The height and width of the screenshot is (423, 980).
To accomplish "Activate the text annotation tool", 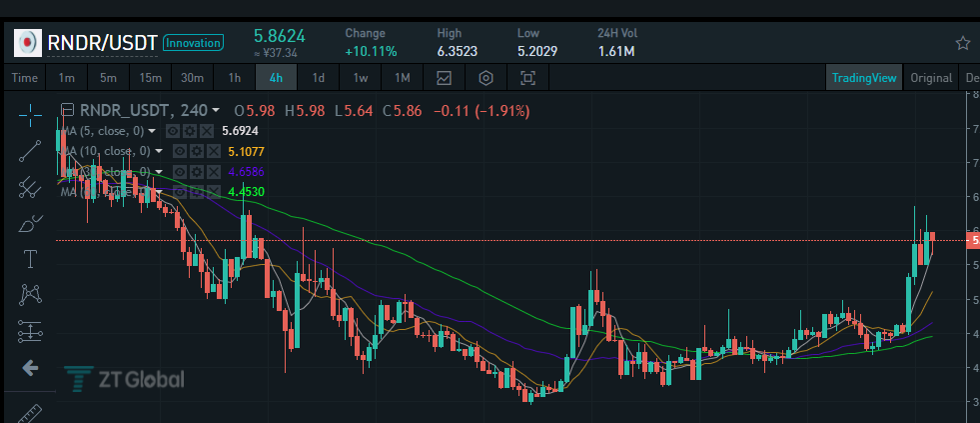I will 30,259.
